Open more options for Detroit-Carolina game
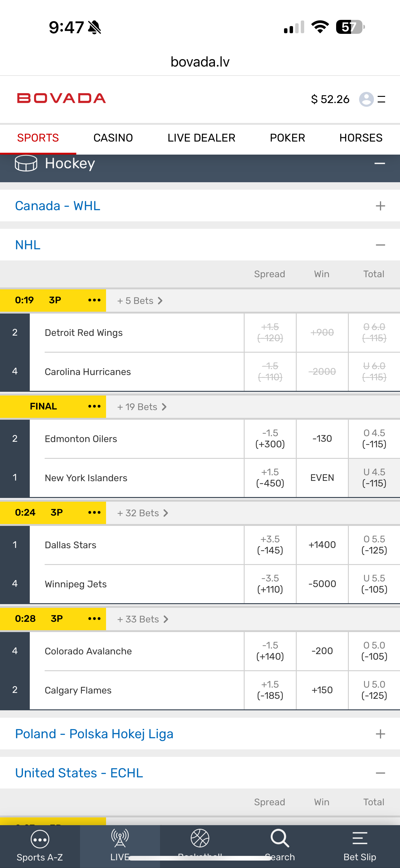400x868 pixels. click(x=94, y=300)
